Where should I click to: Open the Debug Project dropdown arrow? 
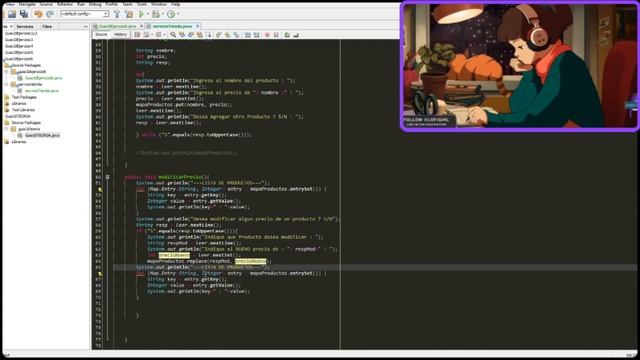point(163,14)
